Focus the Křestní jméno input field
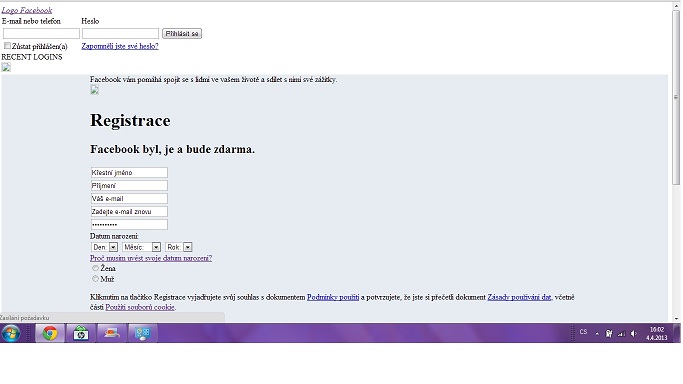This screenshot has width=683, height=384. [129, 172]
